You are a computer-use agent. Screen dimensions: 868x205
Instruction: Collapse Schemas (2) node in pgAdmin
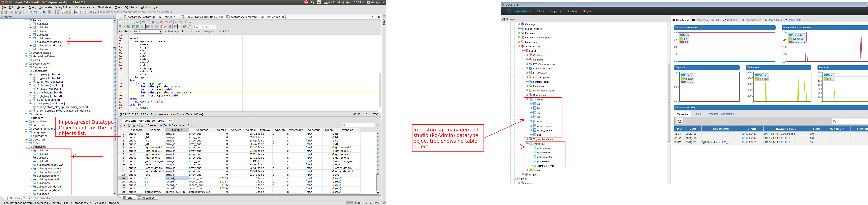coord(519,46)
